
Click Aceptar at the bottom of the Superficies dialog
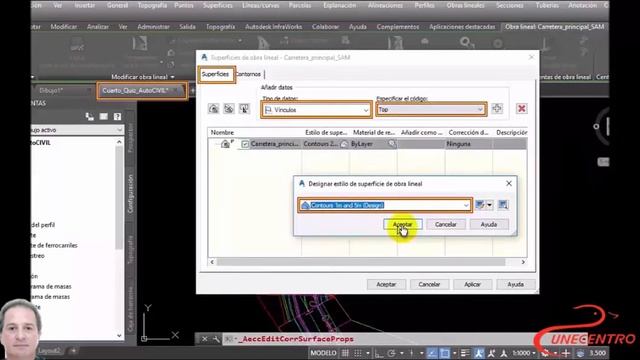point(386,284)
